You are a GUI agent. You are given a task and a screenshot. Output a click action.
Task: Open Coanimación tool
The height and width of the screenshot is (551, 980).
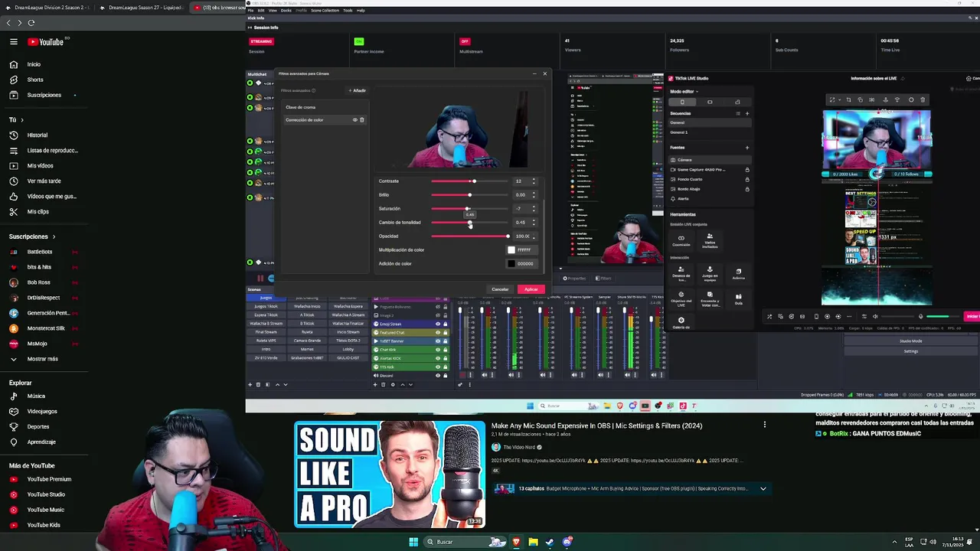tap(681, 240)
